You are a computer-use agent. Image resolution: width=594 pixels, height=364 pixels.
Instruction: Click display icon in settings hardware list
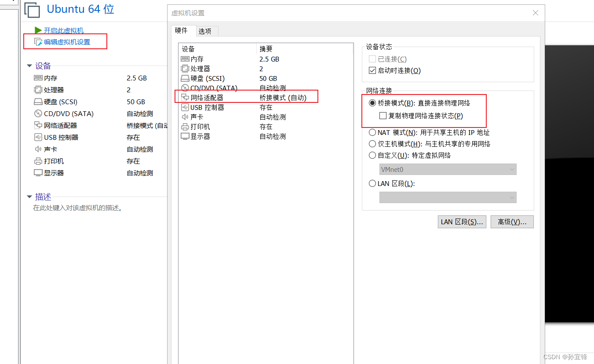[x=185, y=136]
